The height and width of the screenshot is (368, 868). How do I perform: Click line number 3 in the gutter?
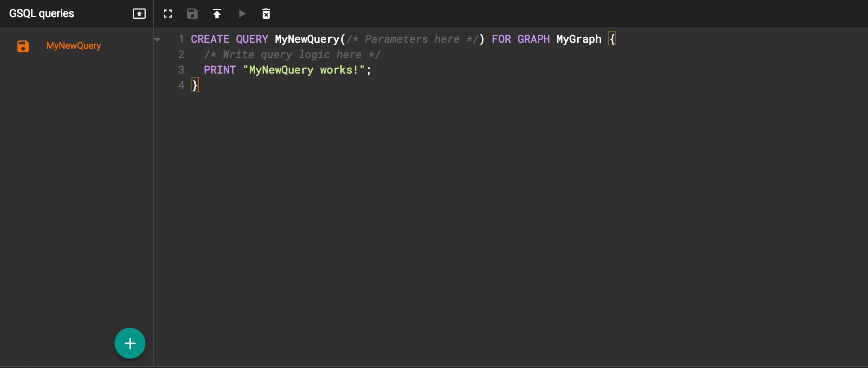coord(181,70)
